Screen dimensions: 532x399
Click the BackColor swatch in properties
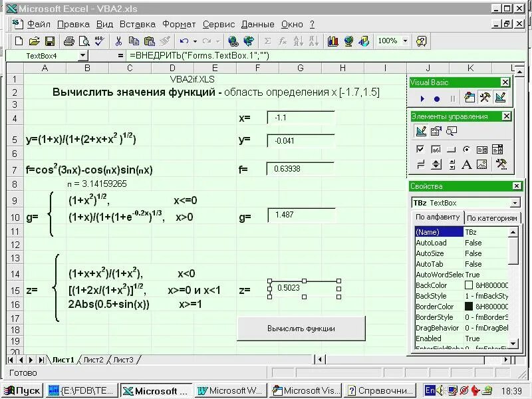pyautogui.click(x=469, y=285)
